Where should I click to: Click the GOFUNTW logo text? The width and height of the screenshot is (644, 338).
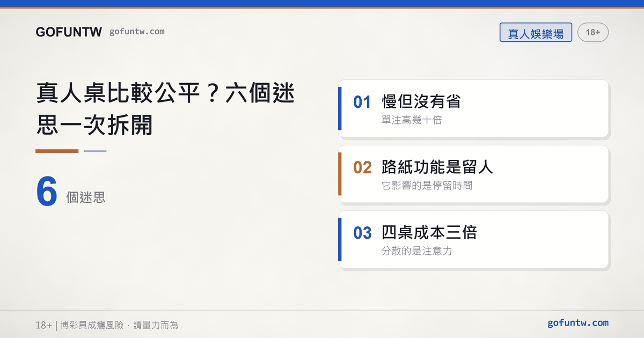click(69, 32)
